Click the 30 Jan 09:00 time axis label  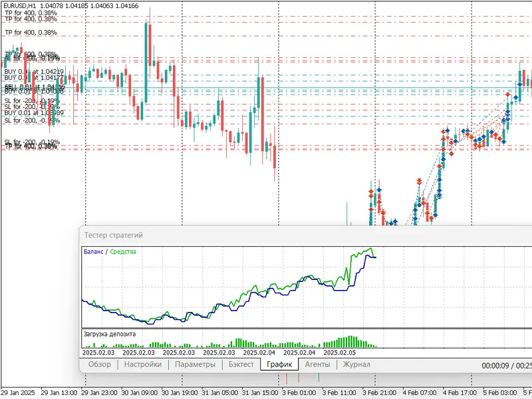click(x=140, y=393)
